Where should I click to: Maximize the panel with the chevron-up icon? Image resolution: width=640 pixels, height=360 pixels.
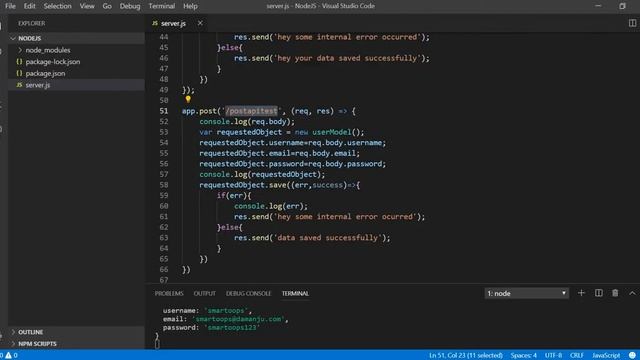point(632,293)
